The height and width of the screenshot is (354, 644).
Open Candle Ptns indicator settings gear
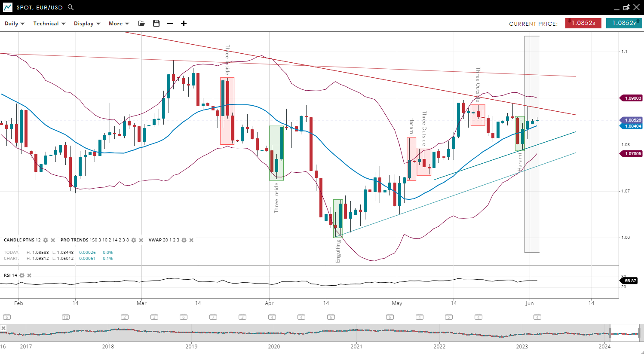[x=46, y=240]
